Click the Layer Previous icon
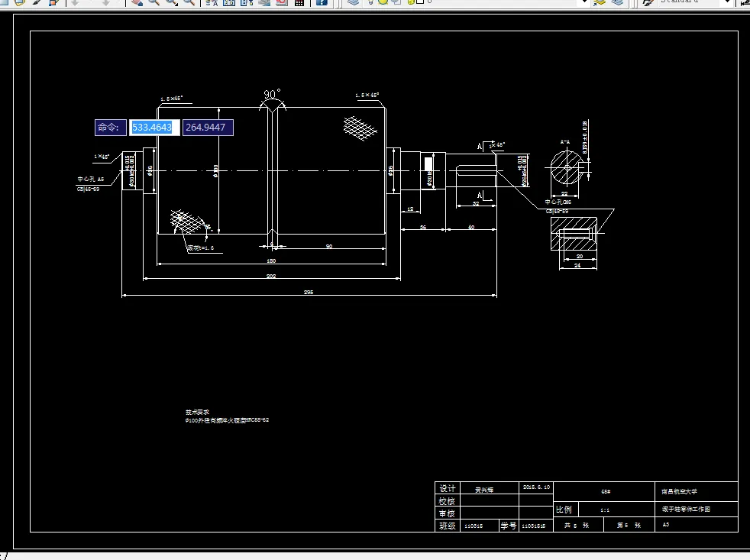Screen dimensions: 750x560 [x=618, y=2]
